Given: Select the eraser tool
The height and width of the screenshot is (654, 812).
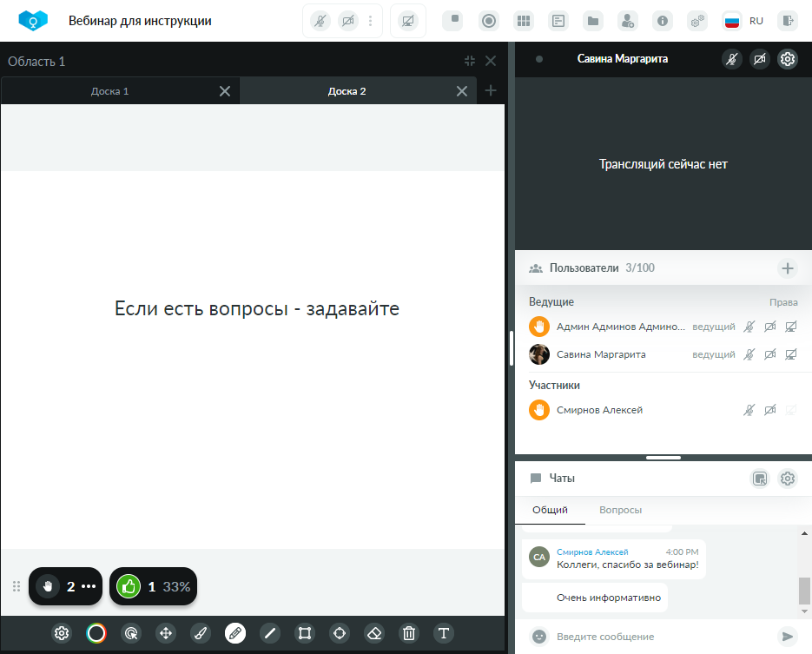Looking at the screenshot, I should [374, 633].
